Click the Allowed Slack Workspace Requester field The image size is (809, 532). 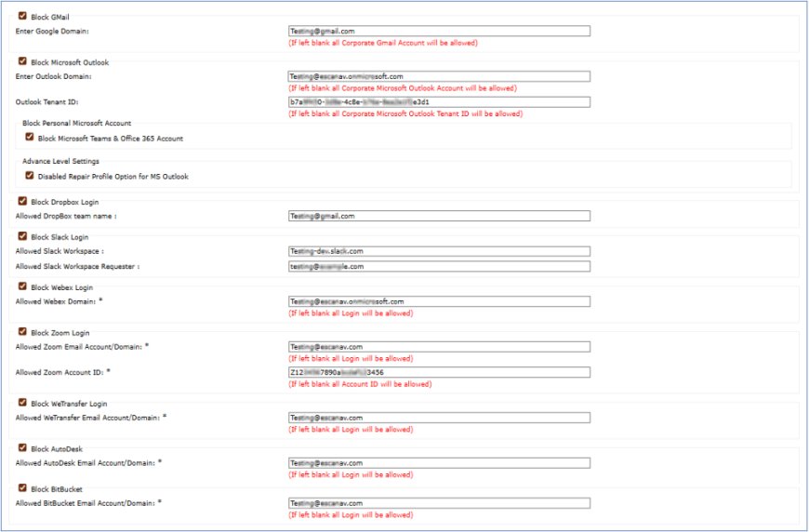coord(439,266)
